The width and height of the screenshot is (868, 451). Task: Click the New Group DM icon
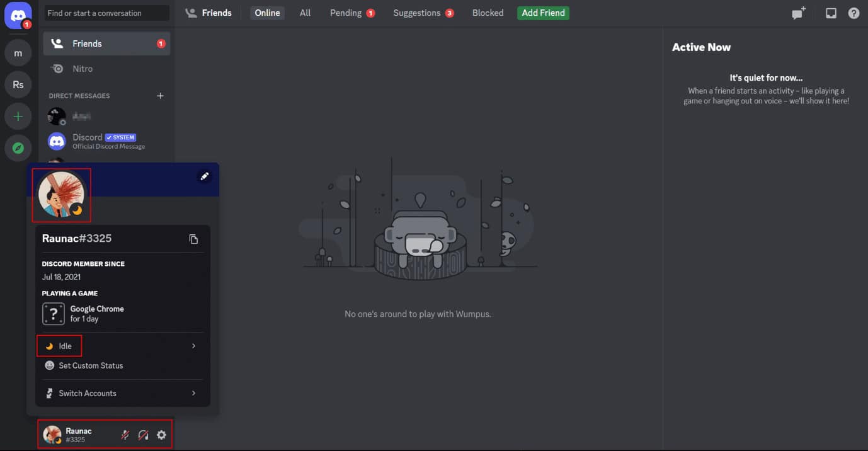coord(797,13)
